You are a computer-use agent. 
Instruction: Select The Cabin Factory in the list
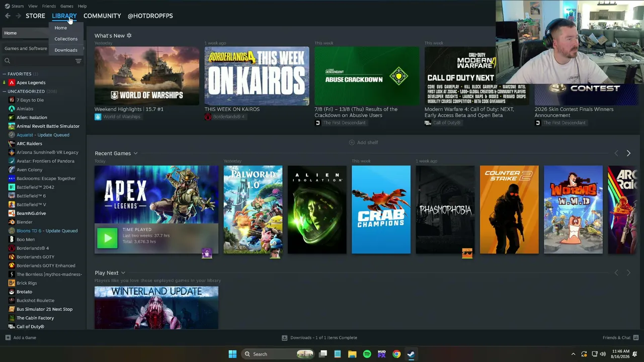(35, 318)
